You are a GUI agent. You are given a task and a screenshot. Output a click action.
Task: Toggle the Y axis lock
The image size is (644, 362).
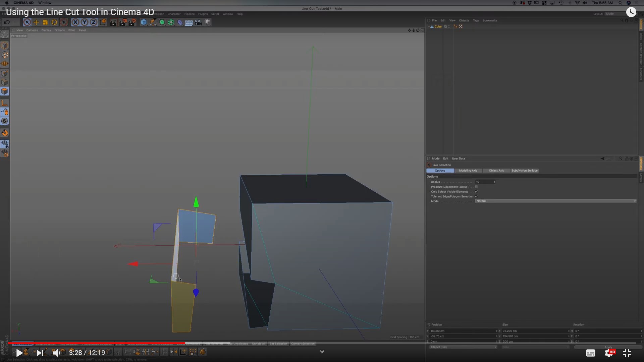tap(85, 22)
